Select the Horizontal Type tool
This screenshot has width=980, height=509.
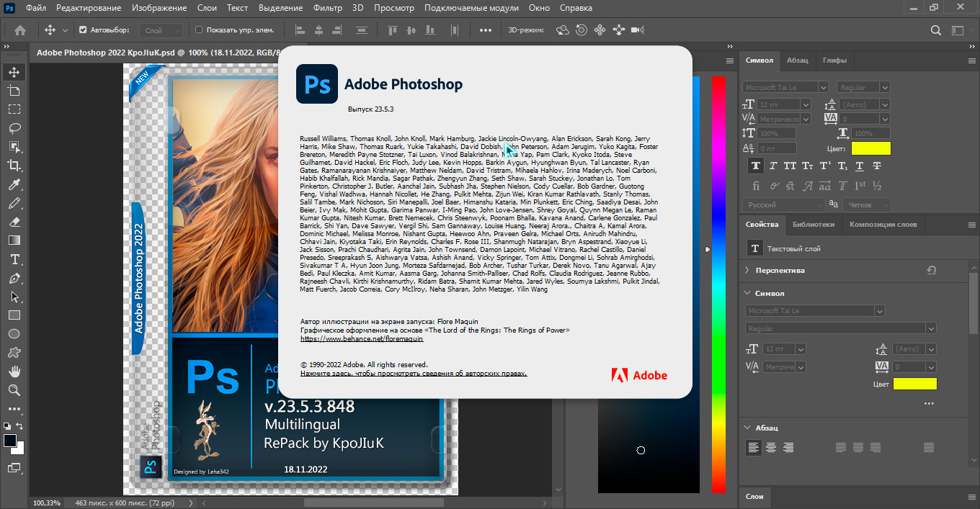pos(14,259)
